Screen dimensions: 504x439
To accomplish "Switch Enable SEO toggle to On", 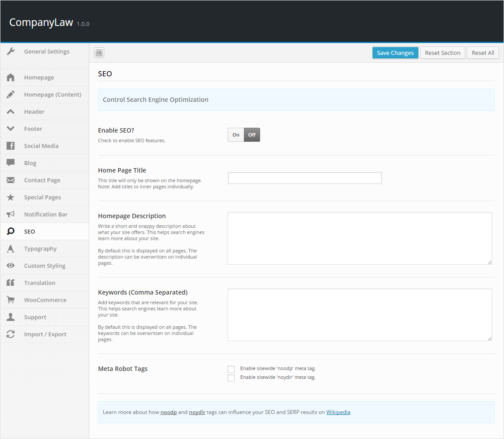I will 236,135.
